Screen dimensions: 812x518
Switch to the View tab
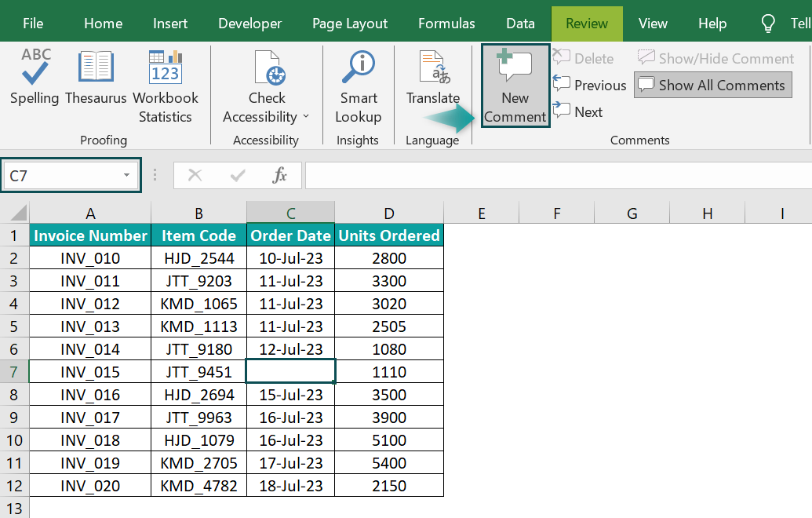653,24
